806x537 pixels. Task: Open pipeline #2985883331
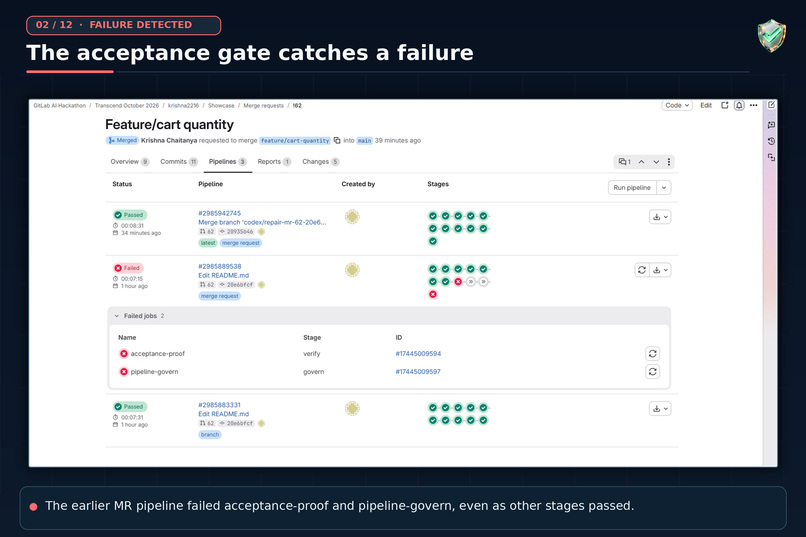[x=219, y=405]
